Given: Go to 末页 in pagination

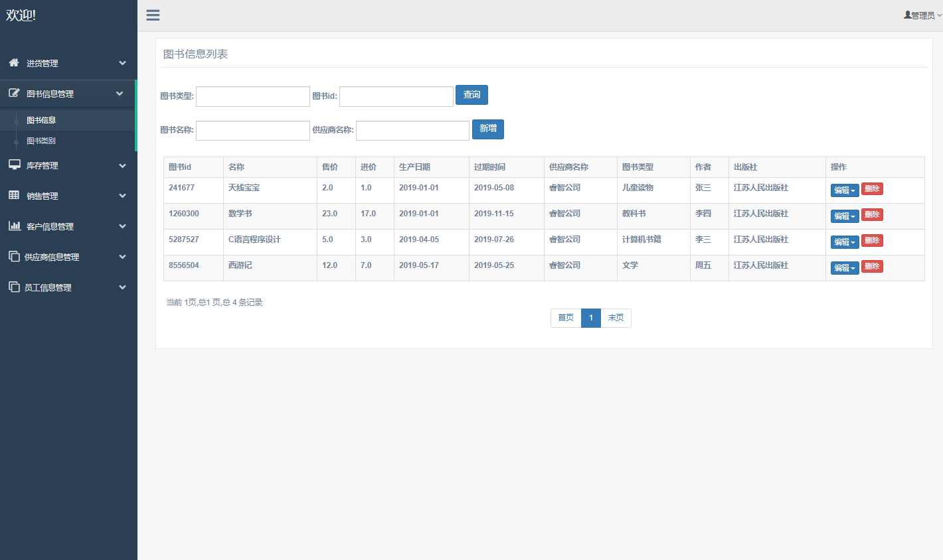Looking at the screenshot, I should pyautogui.click(x=616, y=318).
